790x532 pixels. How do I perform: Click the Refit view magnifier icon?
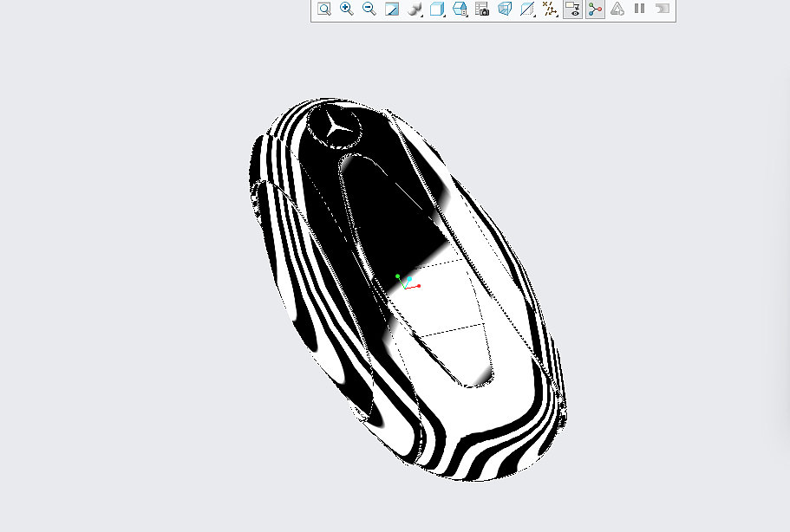click(x=324, y=10)
